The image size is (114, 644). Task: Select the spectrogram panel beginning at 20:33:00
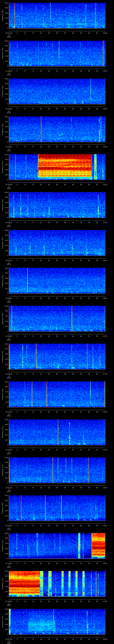pos(57,91)
